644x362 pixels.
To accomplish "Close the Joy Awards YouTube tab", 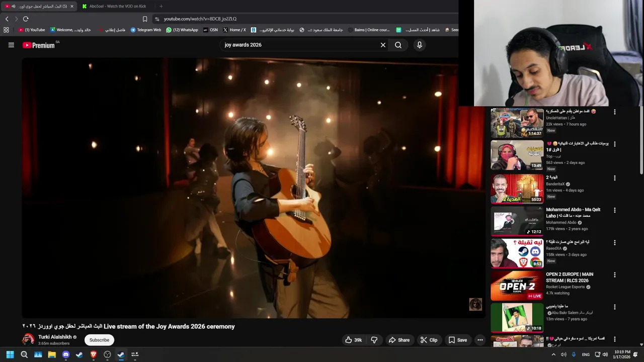I will (x=72, y=6).
